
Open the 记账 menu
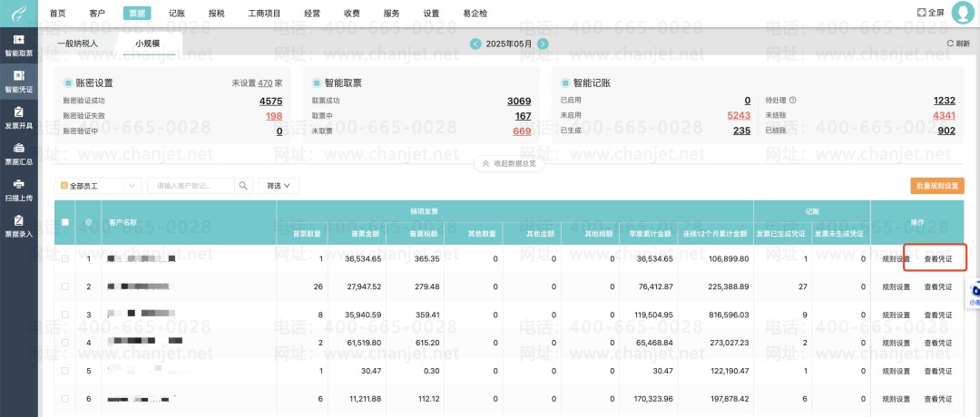click(x=177, y=13)
